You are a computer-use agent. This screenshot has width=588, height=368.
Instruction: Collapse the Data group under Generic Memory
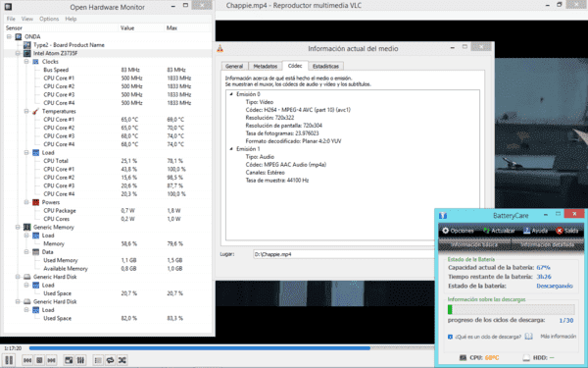26,252
